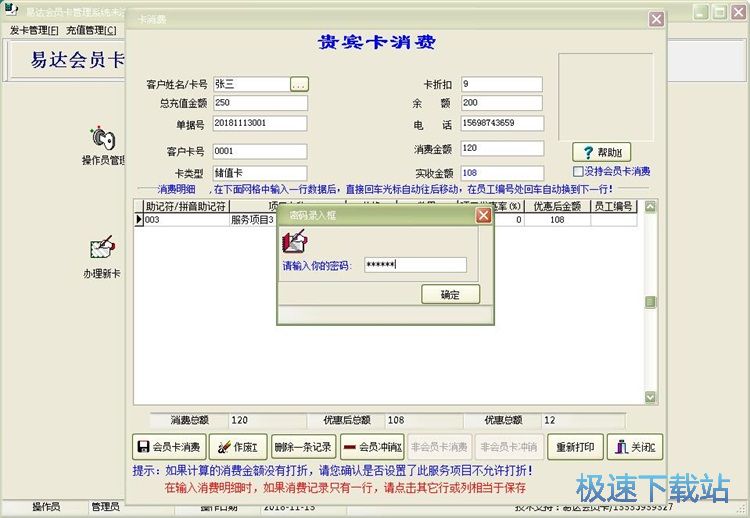Click the 关闭 close button

635,447
